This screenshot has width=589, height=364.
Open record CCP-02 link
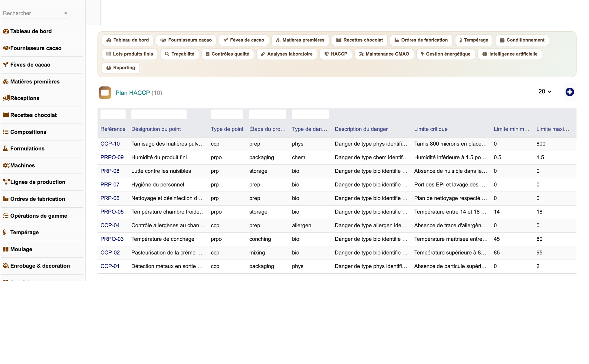[x=110, y=253]
